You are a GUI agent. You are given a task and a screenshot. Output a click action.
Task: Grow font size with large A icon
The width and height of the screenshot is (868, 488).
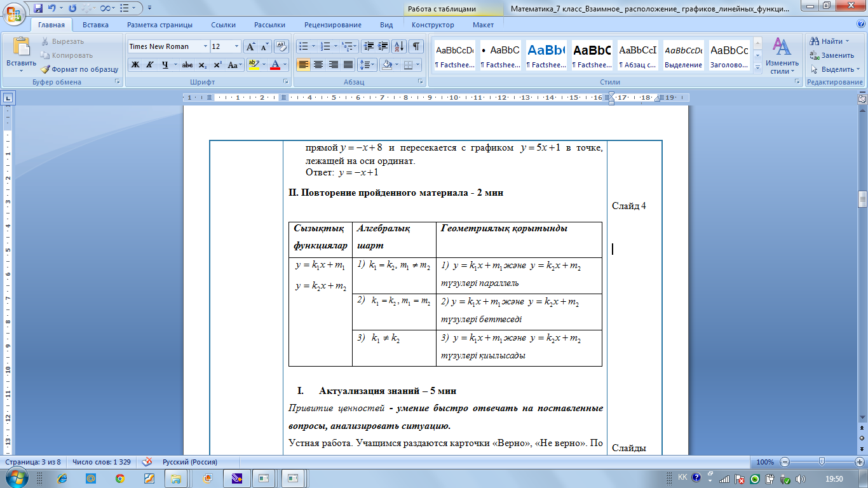[x=251, y=46]
